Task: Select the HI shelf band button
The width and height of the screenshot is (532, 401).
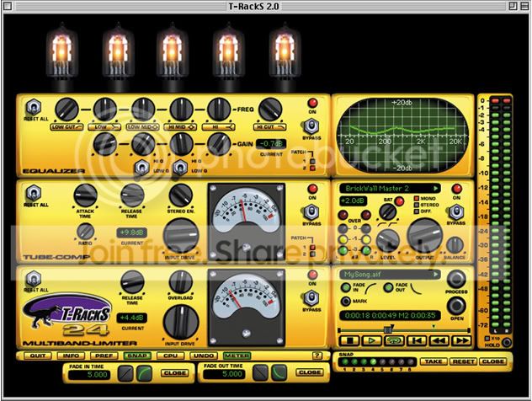Action: coord(219,127)
